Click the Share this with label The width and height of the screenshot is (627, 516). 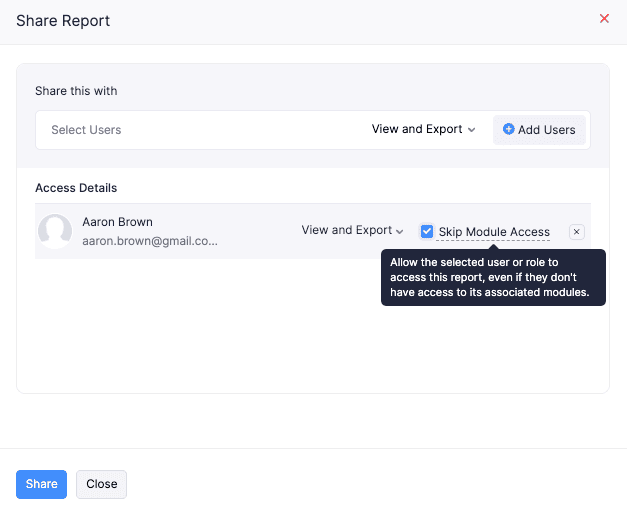pos(76,91)
